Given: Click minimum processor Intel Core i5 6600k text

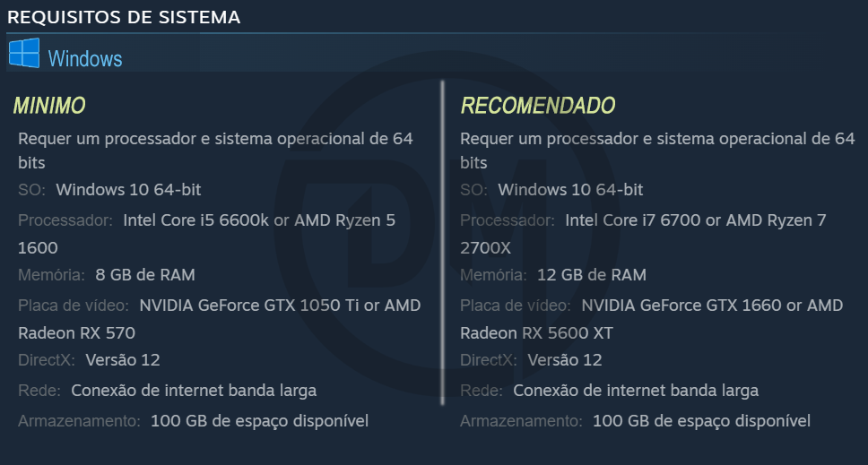Looking at the screenshot, I should coord(196,220).
